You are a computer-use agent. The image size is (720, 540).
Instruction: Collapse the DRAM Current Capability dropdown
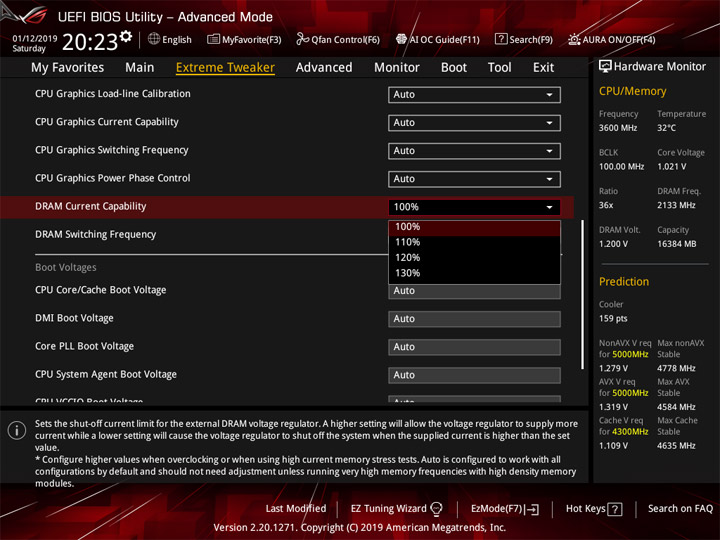tap(474, 207)
